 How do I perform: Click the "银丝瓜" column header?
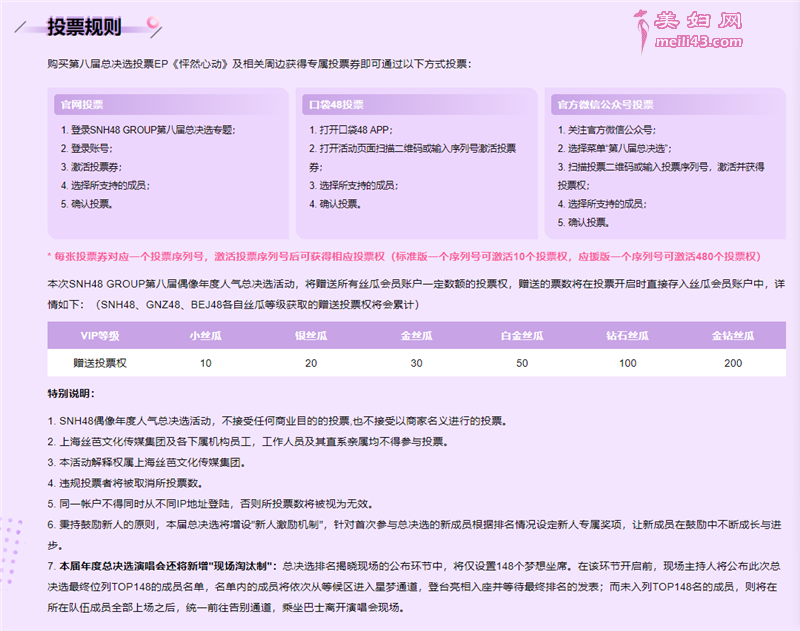[311, 336]
